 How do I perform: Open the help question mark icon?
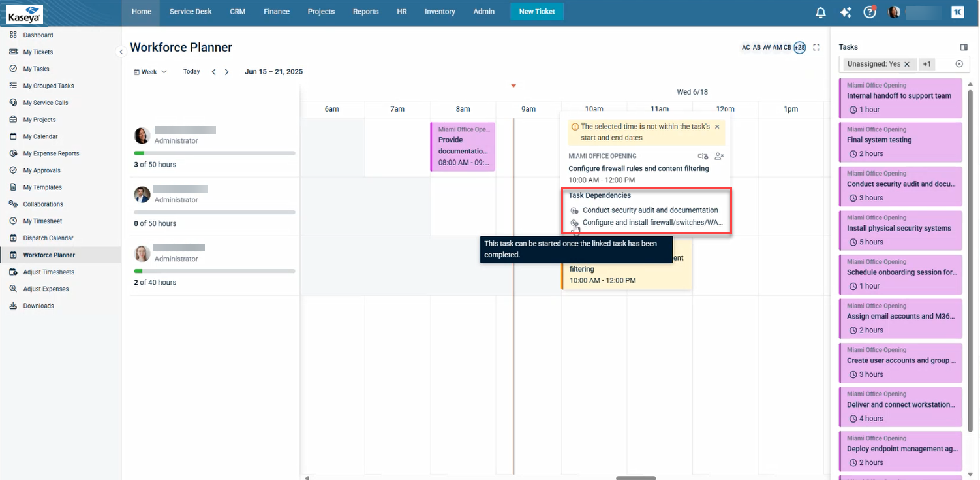coord(869,12)
